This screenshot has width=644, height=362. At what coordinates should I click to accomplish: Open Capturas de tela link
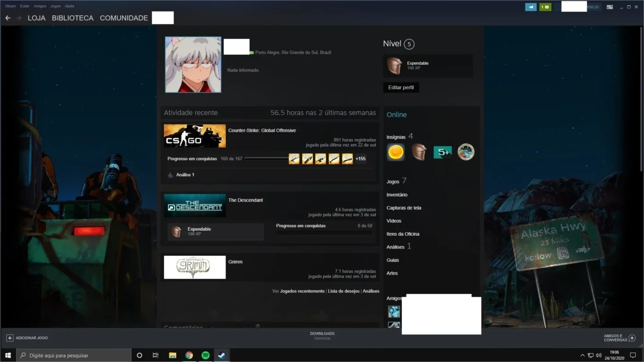(404, 208)
